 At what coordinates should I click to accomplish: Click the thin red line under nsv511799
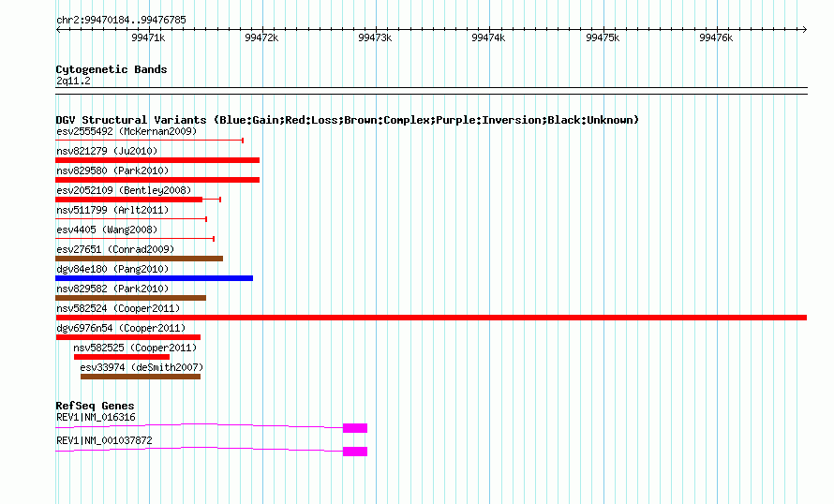[131, 218]
